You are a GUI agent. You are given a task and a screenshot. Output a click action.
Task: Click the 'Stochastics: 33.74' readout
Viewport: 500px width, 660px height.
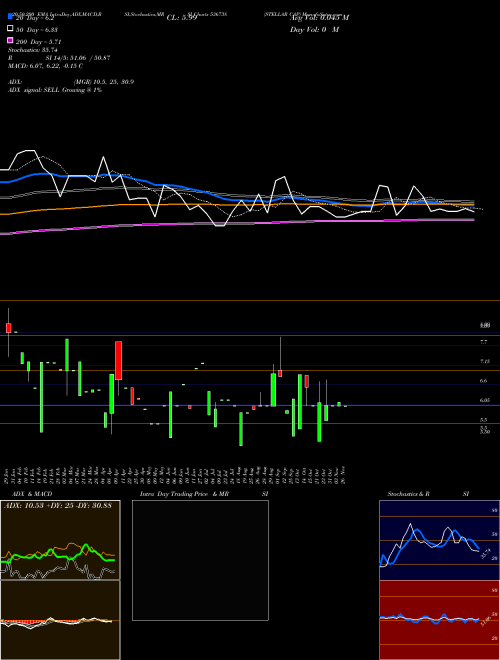(x=32, y=50)
